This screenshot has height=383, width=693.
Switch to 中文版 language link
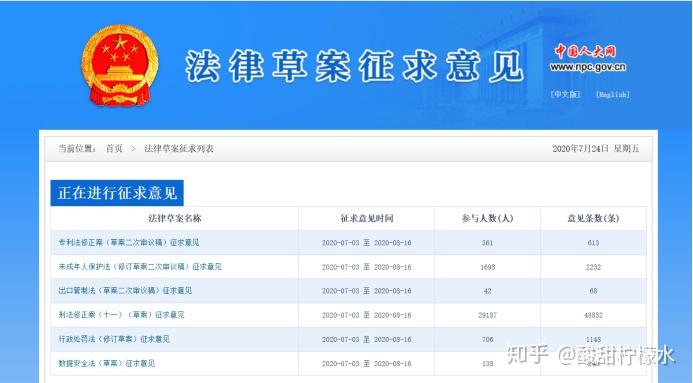565,95
